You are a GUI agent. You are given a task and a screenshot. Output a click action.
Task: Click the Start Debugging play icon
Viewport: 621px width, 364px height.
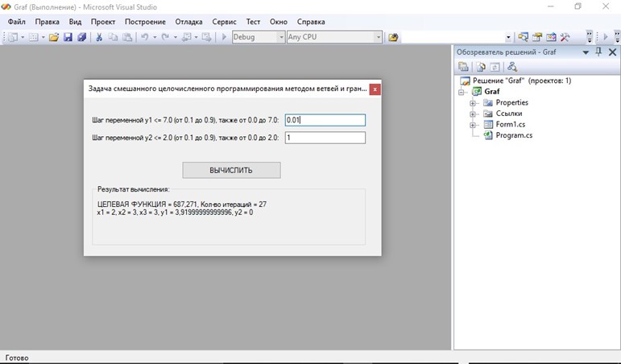[x=224, y=37]
